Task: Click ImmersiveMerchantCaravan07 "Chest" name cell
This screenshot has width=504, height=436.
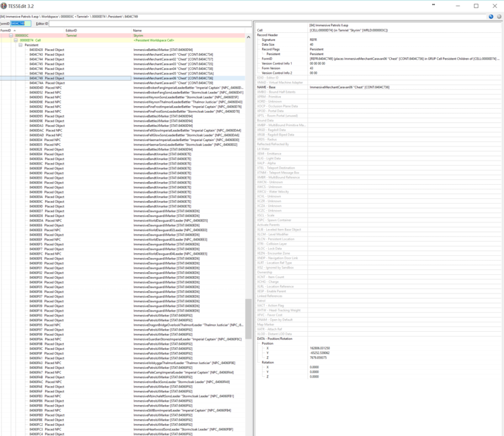Action: point(173,83)
